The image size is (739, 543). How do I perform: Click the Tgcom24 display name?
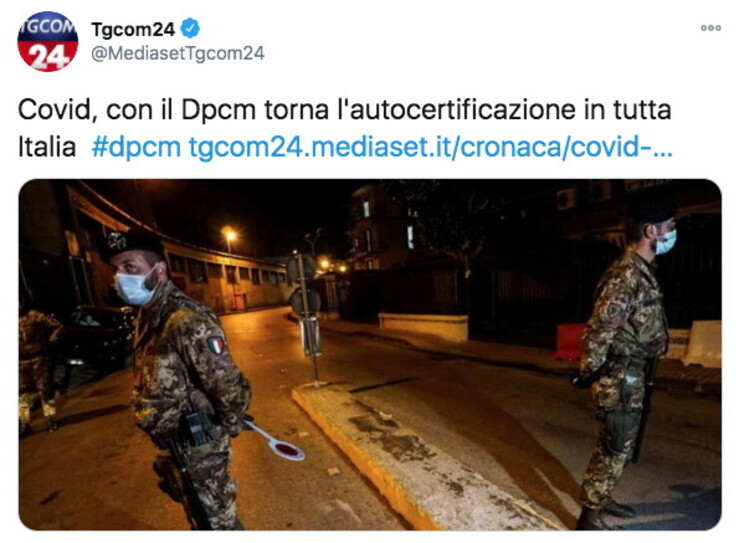click(133, 29)
